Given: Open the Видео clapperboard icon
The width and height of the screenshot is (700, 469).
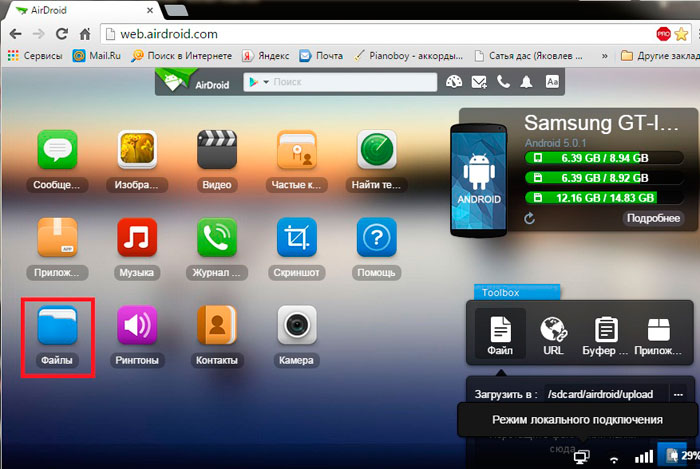Looking at the screenshot, I should 217,149.
